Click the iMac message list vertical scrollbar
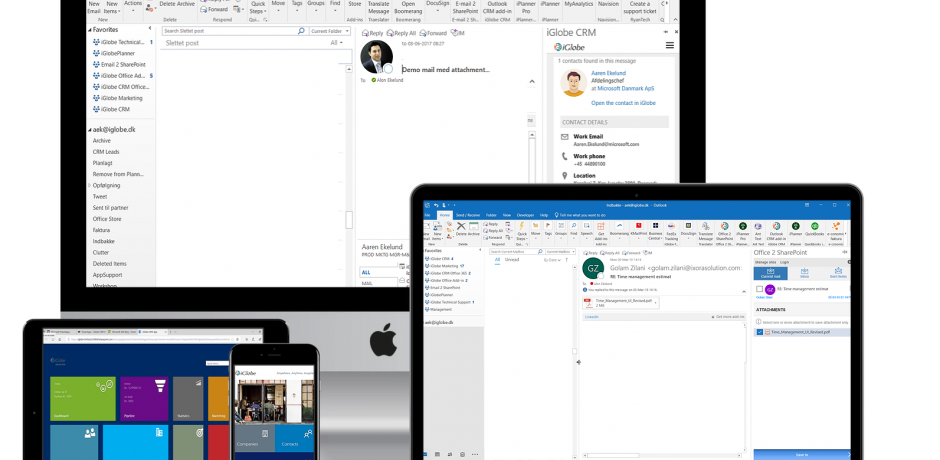The image size is (940, 460). click(x=349, y=220)
